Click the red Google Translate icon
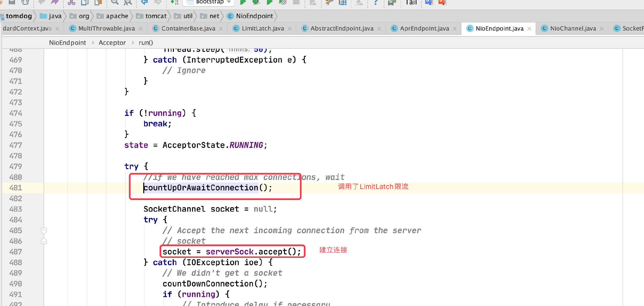644x306 pixels. click(x=442, y=2)
